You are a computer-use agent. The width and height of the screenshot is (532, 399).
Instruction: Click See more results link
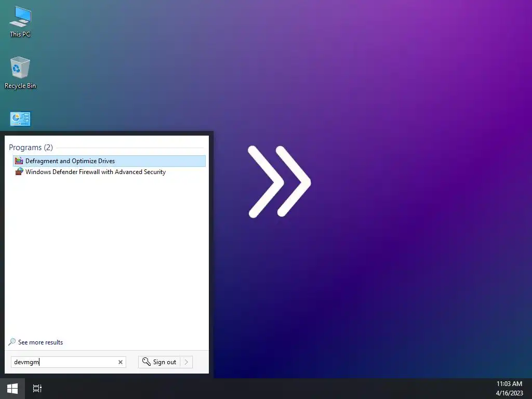(x=41, y=342)
